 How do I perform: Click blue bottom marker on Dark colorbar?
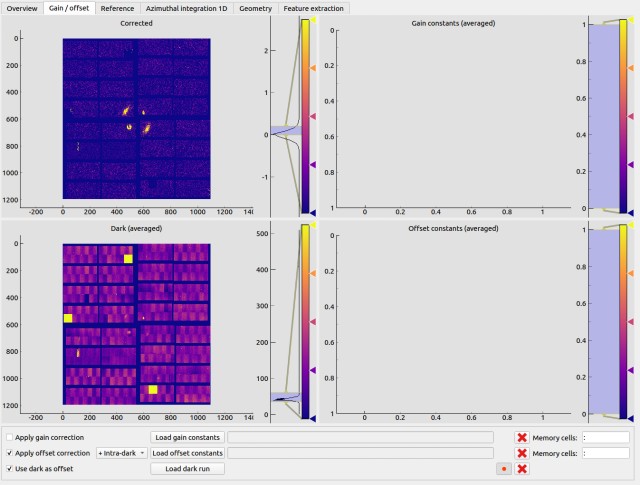click(313, 418)
